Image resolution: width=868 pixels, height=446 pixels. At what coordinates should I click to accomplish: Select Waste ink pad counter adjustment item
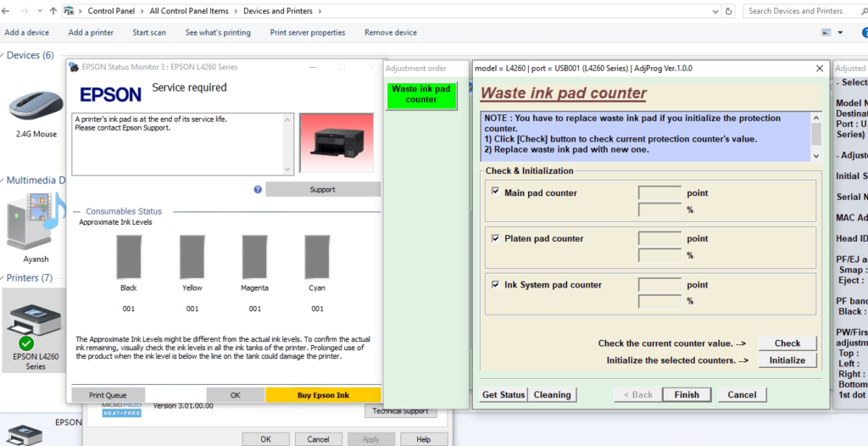point(421,94)
